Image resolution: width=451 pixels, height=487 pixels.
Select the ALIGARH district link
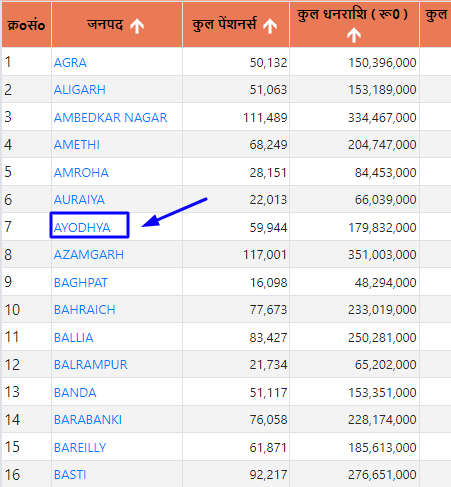[80, 90]
